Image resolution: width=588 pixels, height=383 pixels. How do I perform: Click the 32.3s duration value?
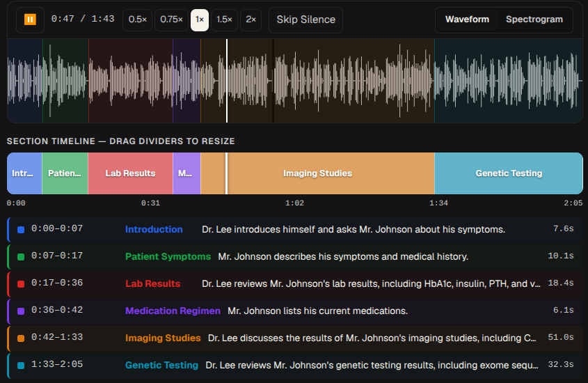click(x=561, y=364)
